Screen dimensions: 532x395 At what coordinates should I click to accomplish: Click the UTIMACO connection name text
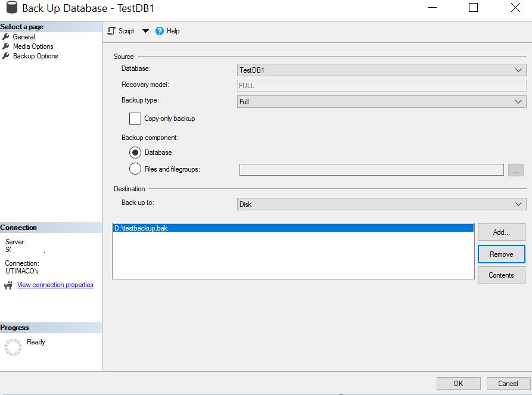tap(21, 271)
